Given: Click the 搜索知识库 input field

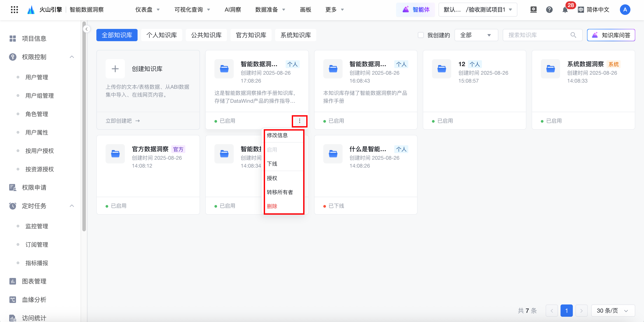Looking at the screenshot, I should [538, 35].
